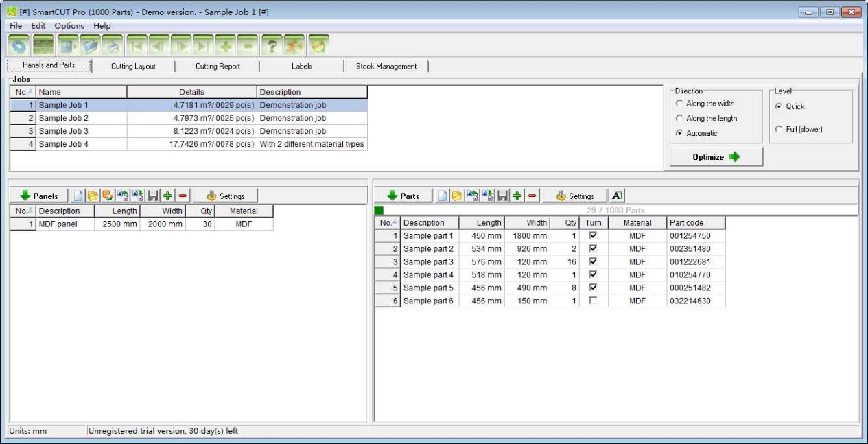Enable Turn checkbox for Sample part 6
Image resolution: width=868 pixels, height=444 pixels.
(x=593, y=301)
